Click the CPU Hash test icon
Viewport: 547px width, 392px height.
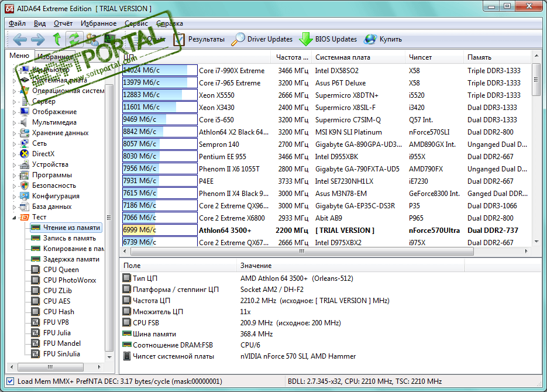(x=35, y=312)
